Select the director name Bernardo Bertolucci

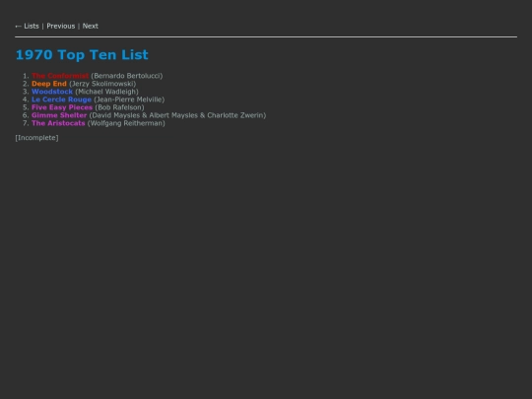[127, 76]
